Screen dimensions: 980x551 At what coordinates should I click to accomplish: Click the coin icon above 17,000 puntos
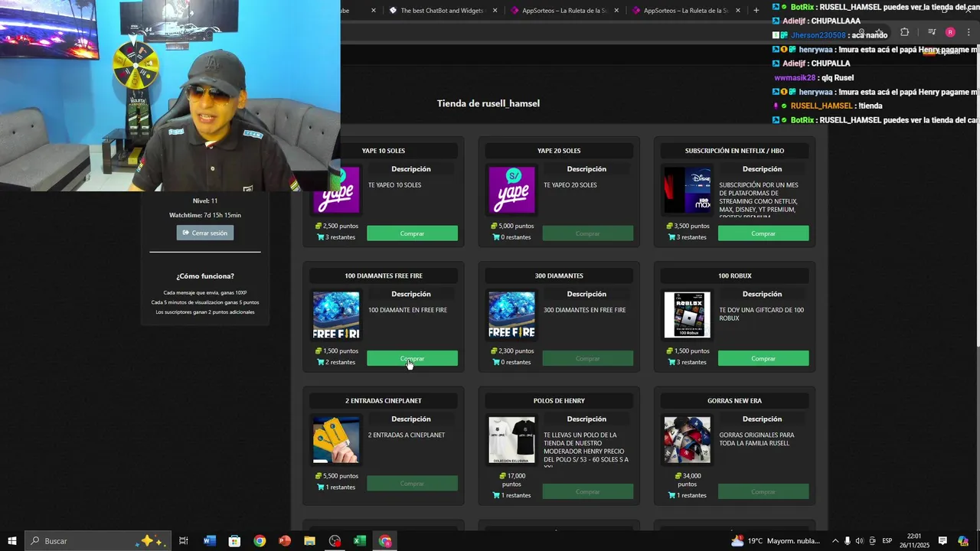tap(502, 476)
